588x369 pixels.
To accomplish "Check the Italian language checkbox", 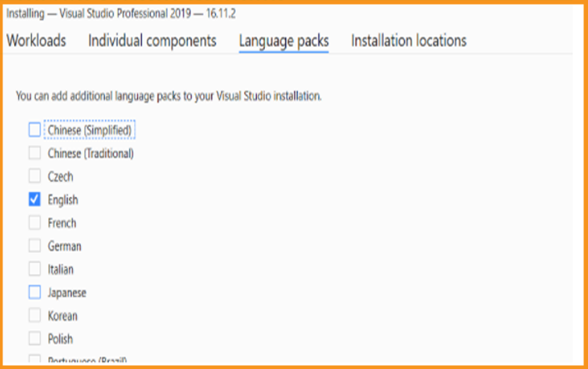I will coord(34,270).
